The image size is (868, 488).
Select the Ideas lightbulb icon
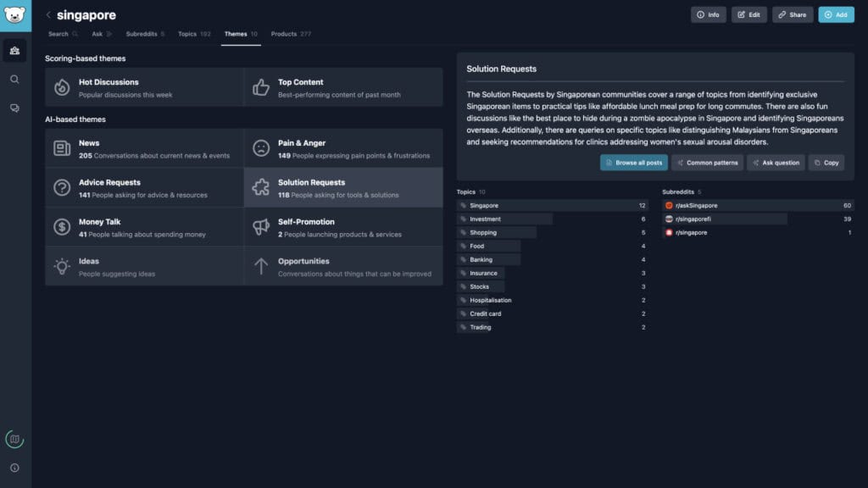tap(59, 266)
